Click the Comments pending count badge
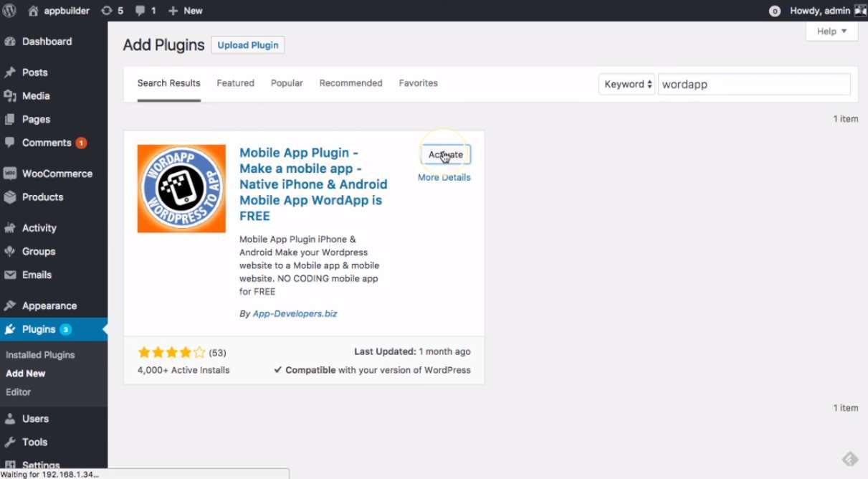Viewport: 868px width, 479px height. point(82,143)
